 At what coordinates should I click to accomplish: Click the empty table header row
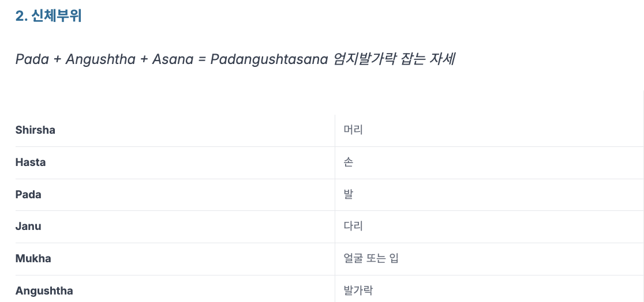point(330,103)
